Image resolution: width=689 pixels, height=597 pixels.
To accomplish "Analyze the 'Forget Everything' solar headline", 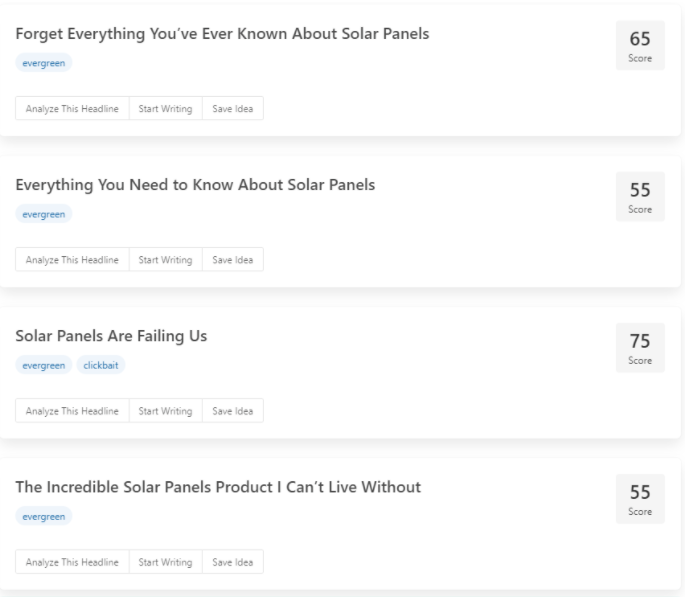I will tap(73, 109).
